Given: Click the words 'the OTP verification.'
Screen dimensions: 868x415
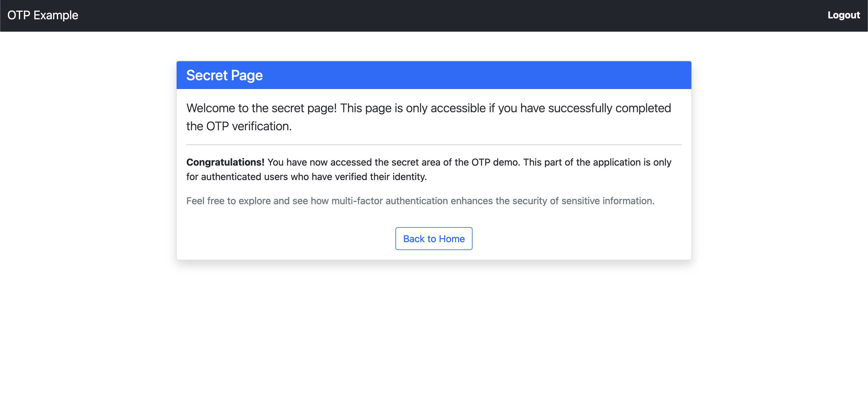Looking at the screenshot, I should (x=239, y=126).
